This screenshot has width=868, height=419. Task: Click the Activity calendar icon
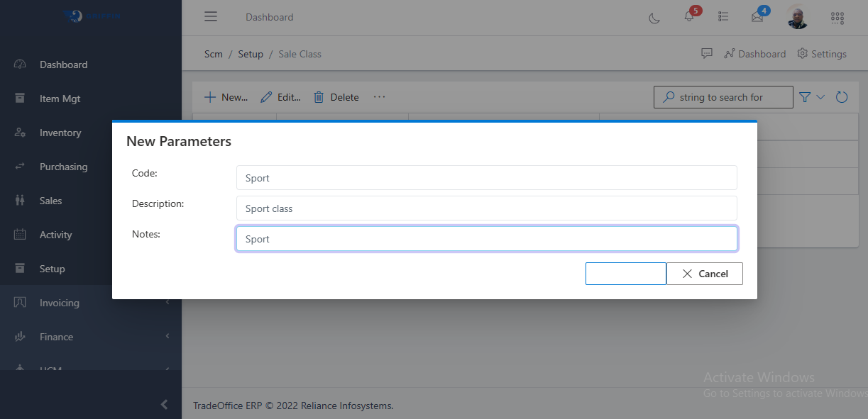click(x=20, y=234)
